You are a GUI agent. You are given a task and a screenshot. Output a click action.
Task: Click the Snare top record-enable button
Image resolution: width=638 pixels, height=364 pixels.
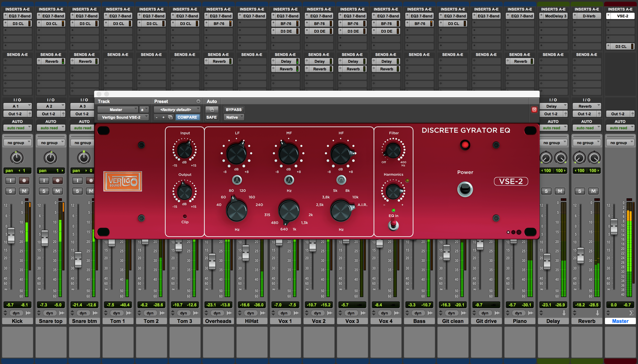tap(57, 180)
